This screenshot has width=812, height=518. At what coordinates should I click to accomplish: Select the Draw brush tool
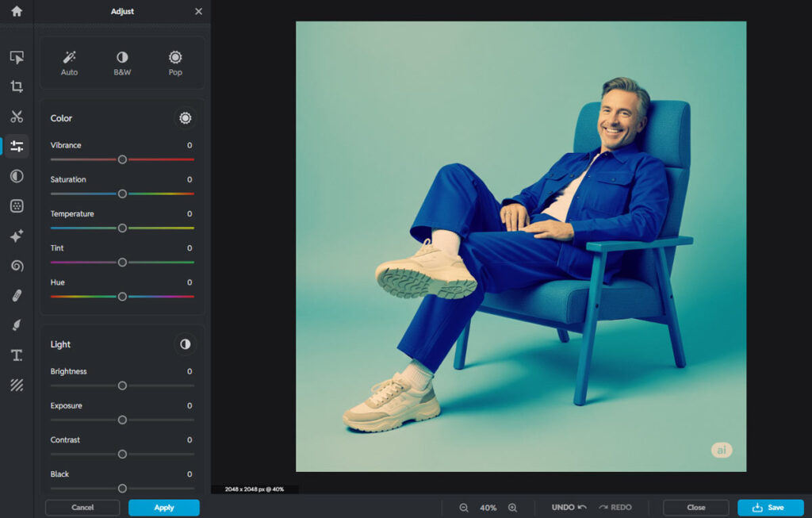17,325
